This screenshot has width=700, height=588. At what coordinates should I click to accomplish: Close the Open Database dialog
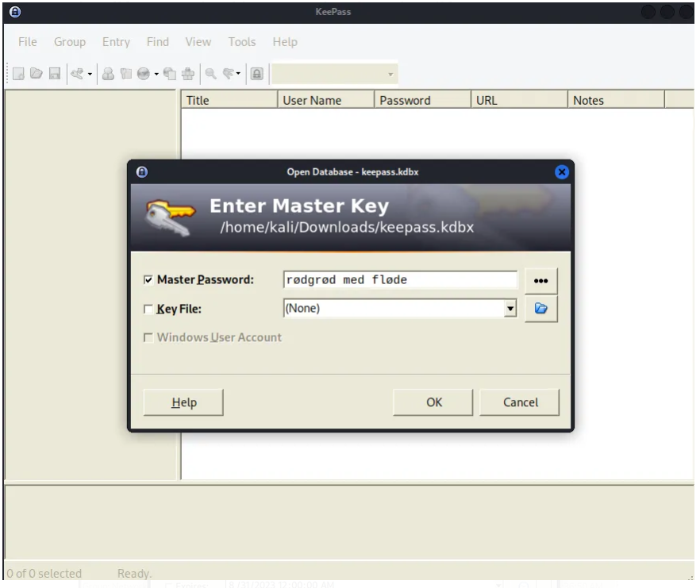(x=562, y=172)
